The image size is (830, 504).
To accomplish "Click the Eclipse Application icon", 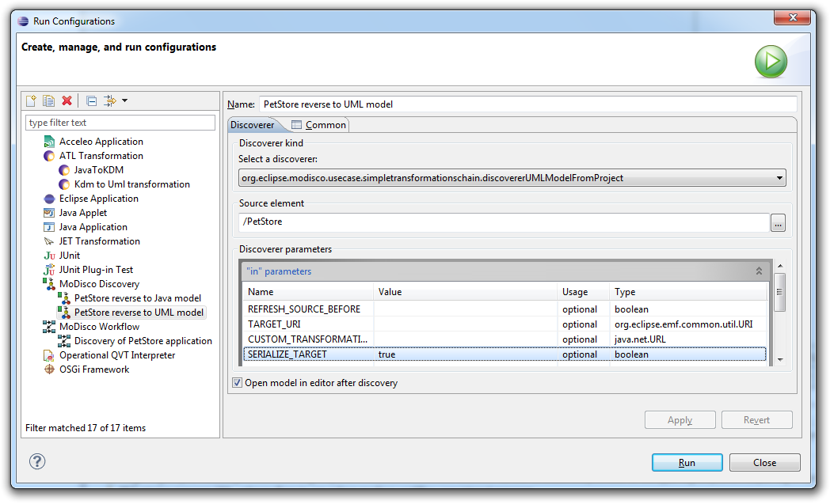I will pyautogui.click(x=49, y=199).
